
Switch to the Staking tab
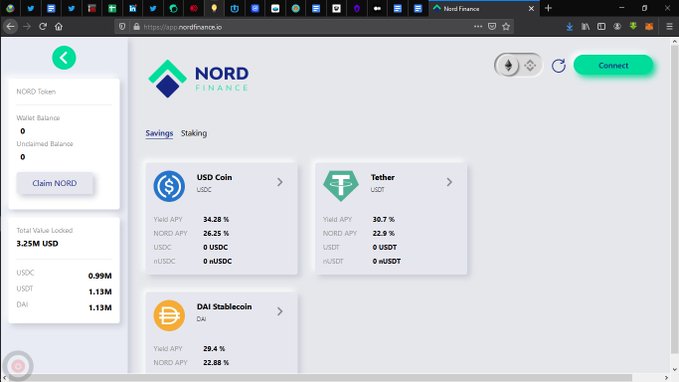[x=194, y=133]
